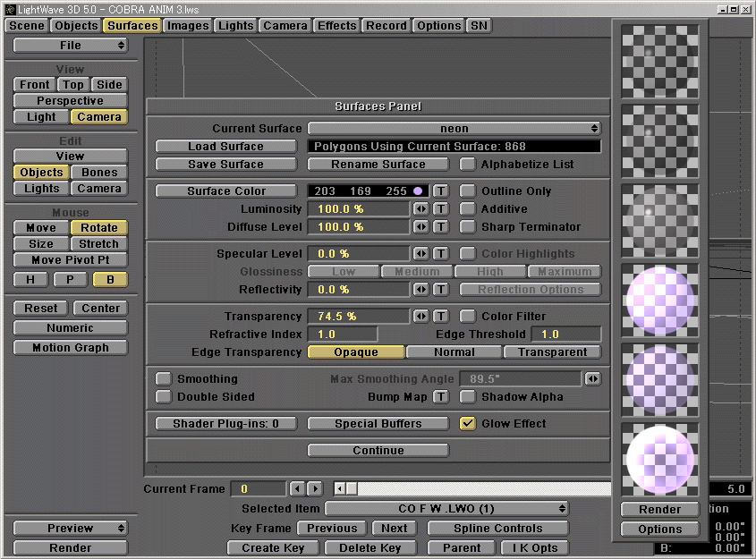This screenshot has width=756, height=559.
Task: Click the Reflectivity texture T button
Action: pos(440,290)
